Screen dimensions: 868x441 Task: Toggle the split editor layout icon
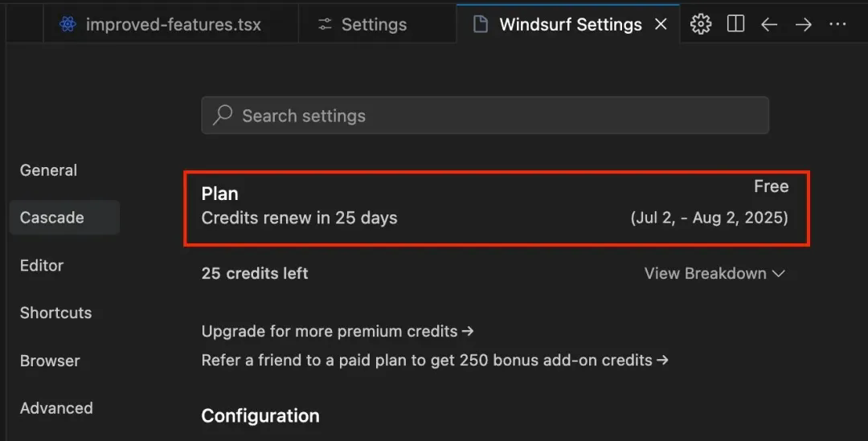click(x=735, y=24)
